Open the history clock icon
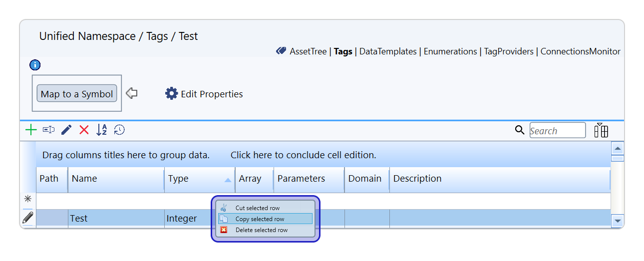The height and width of the screenshot is (261, 644). tap(119, 130)
